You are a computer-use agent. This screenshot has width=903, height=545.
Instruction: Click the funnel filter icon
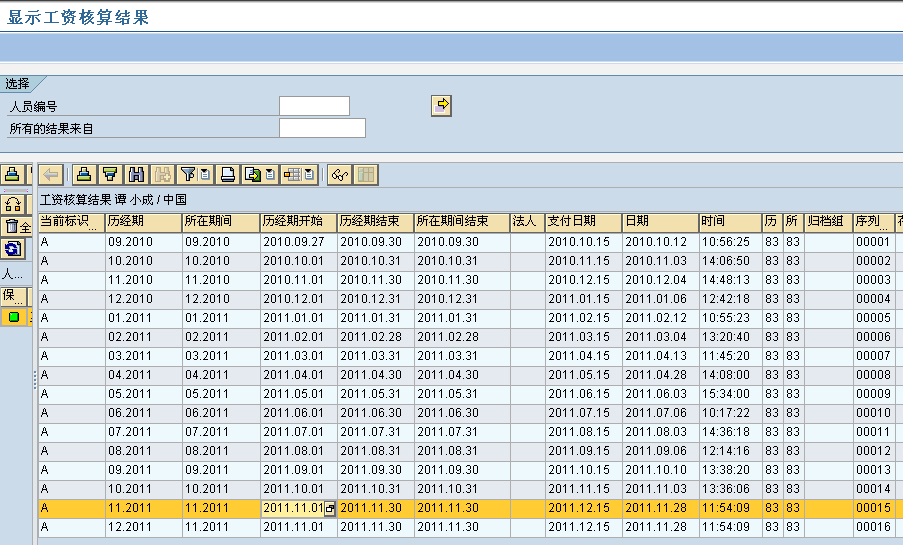point(187,174)
